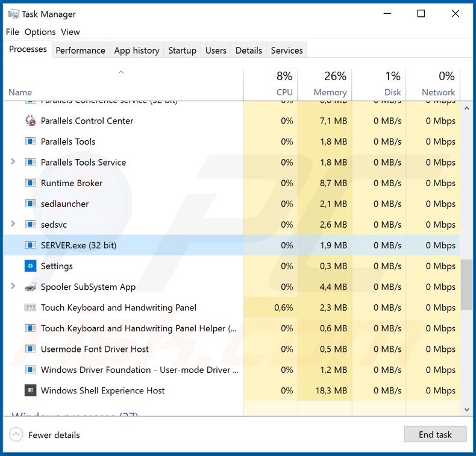Collapse view with the Fewer details arrow
476x456 pixels.
[x=16, y=435]
